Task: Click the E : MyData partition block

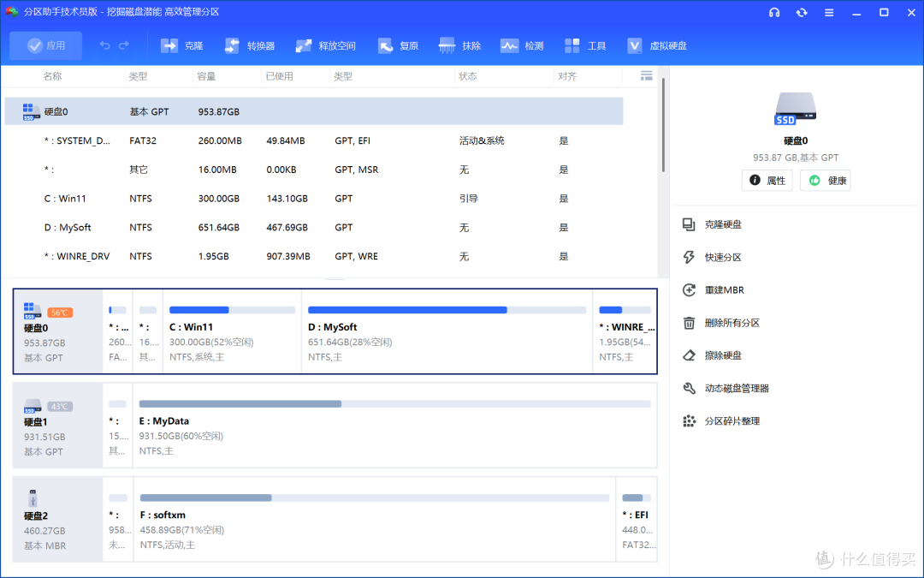Action: click(394, 426)
